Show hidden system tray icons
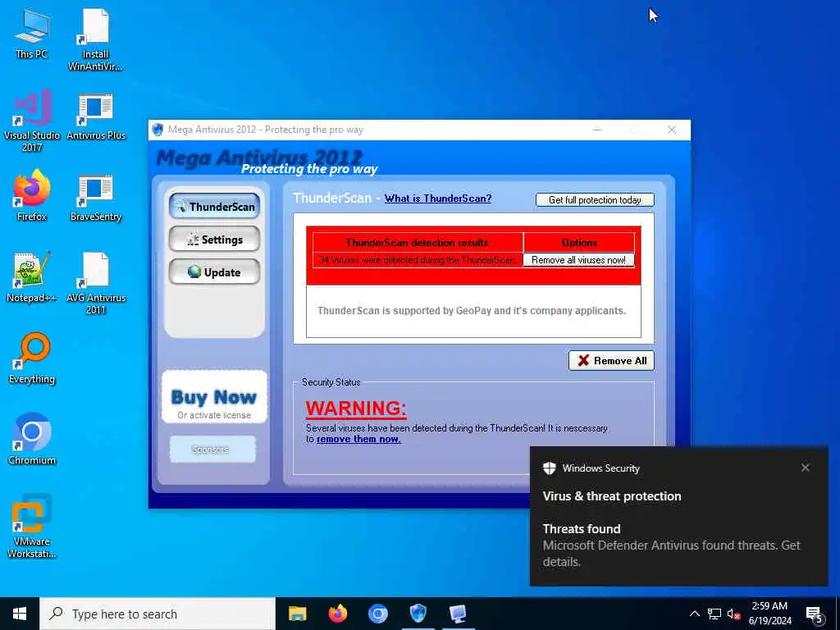Viewport: 840px width, 630px height. pos(694,614)
